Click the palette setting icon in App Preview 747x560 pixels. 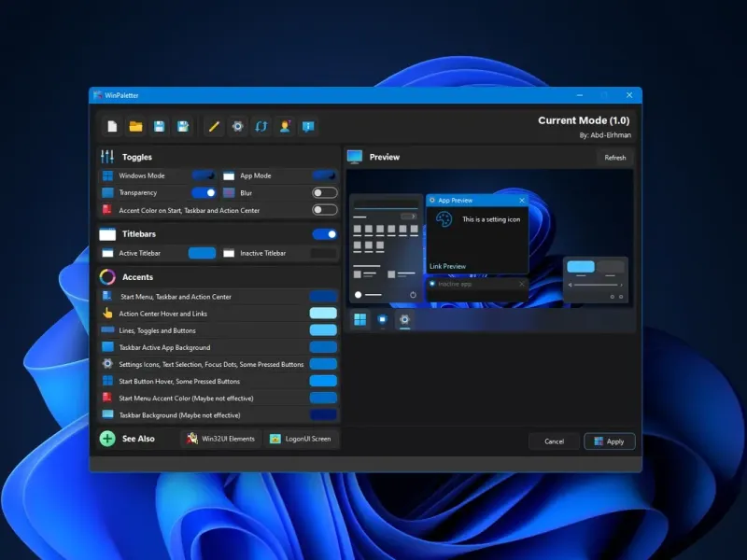[444, 219]
